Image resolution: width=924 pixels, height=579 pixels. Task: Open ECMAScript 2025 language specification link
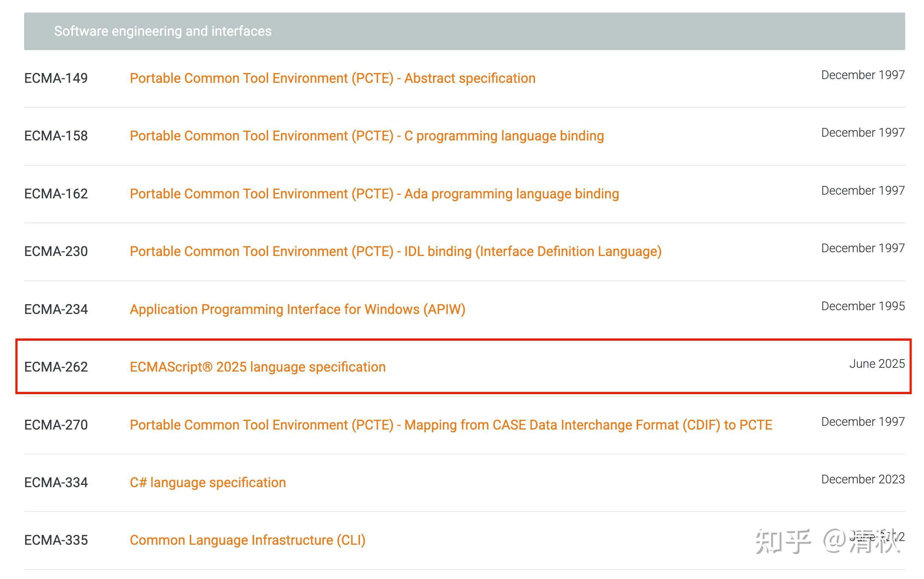pos(257,367)
